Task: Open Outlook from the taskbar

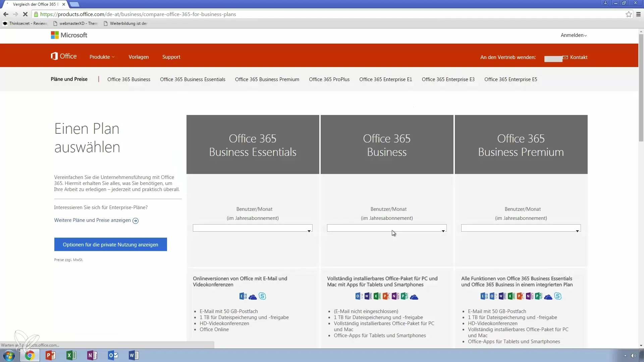Action: point(113,355)
